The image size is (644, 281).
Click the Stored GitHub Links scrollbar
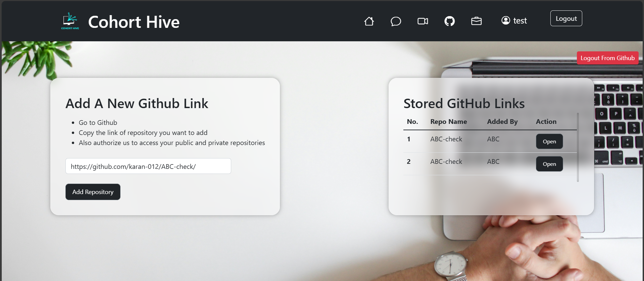click(x=578, y=147)
